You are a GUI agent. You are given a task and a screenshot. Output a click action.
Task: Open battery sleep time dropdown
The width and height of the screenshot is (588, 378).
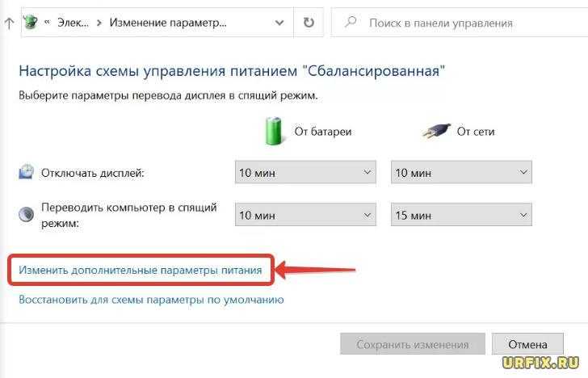(305, 215)
